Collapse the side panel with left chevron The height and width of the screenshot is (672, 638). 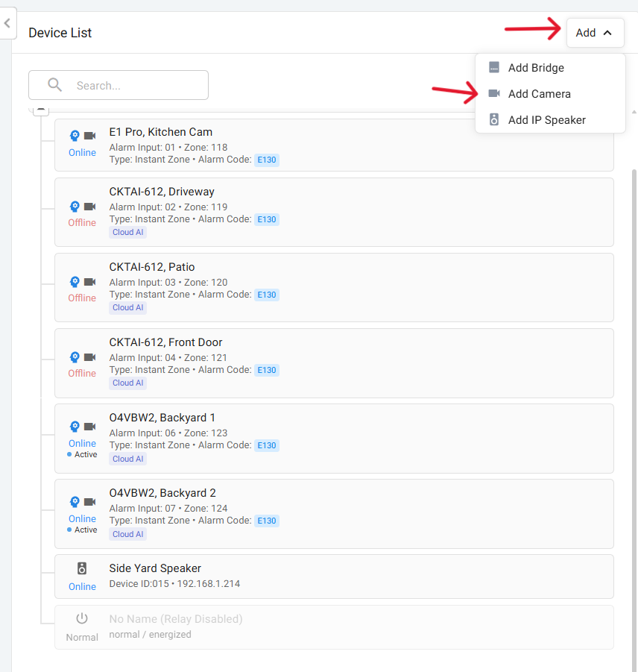click(x=7, y=24)
